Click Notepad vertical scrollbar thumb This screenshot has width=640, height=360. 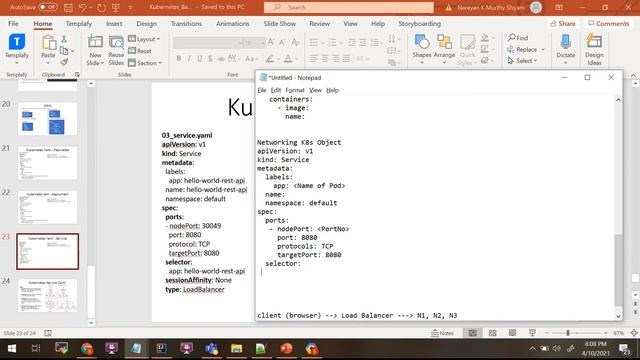point(618,269)
